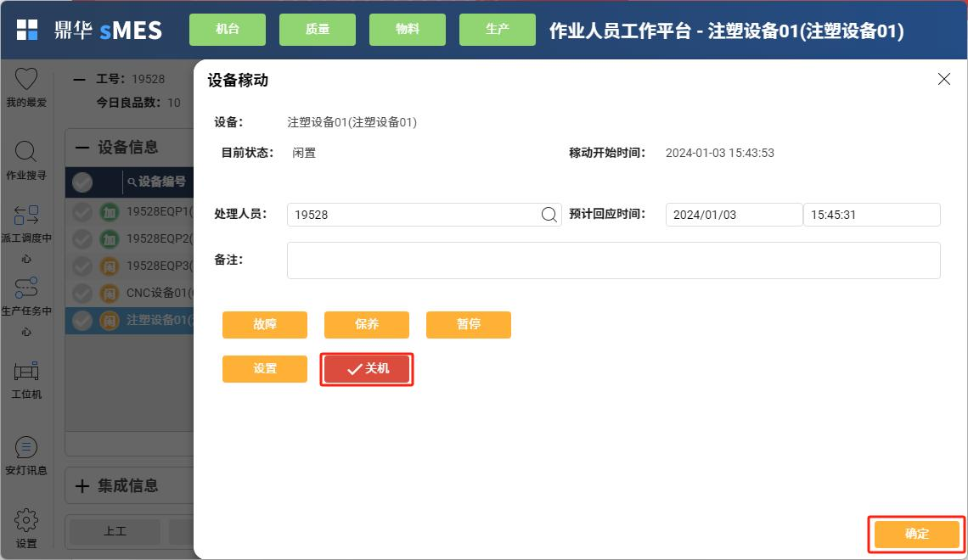Viewport: 968px width, 560px height.
Task: Open 工位机 icon in sidebar
Action: (x=26, y=372)
